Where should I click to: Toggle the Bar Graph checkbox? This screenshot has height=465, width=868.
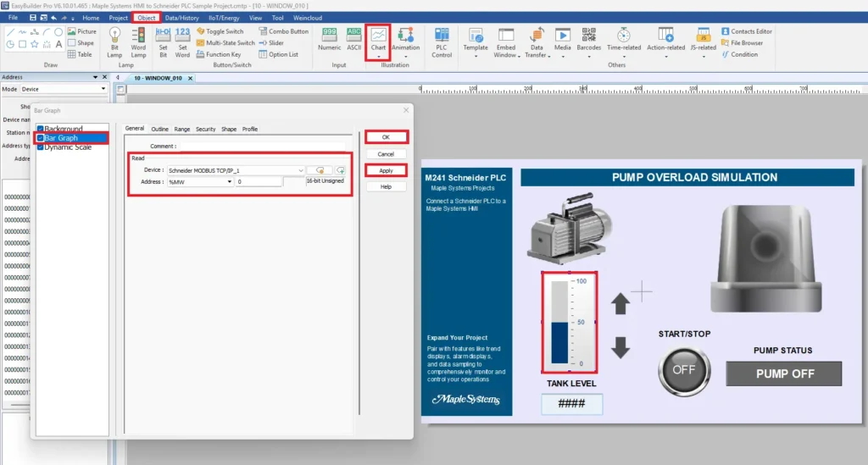point(41,138)
